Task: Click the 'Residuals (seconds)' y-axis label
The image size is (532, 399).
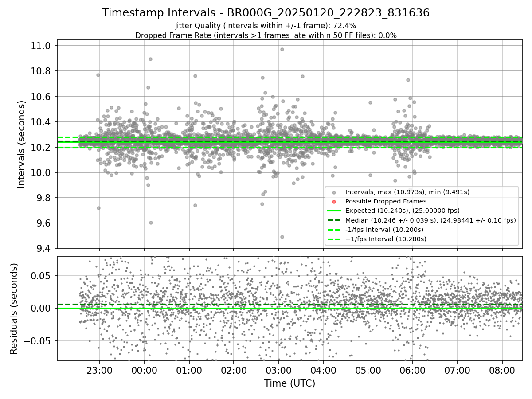Action: [14, 309]
